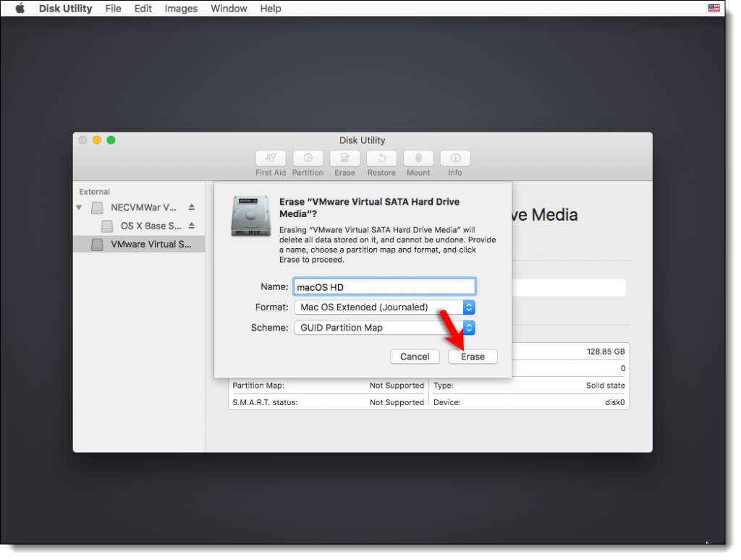This screenshot has height=560, width=741.
Task: Click the Info toolbar icon
Action: tap(455, 158)
